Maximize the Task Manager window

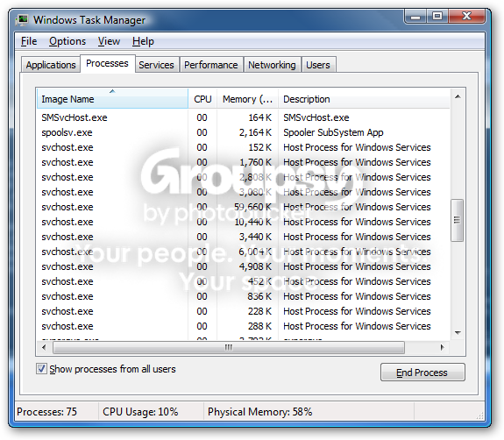pyautogui.click(x=437, y=16)
